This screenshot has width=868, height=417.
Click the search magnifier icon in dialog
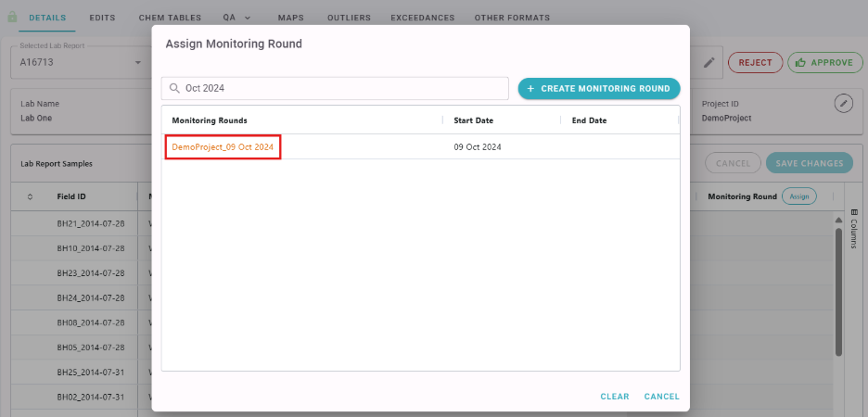coord(174,88)
